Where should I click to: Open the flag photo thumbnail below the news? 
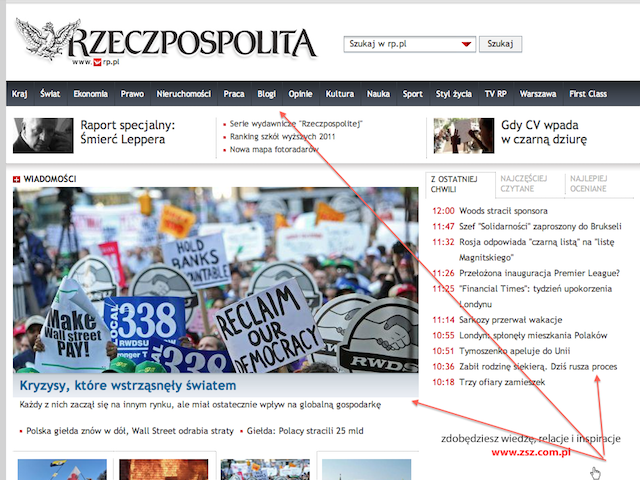[62, 469]
